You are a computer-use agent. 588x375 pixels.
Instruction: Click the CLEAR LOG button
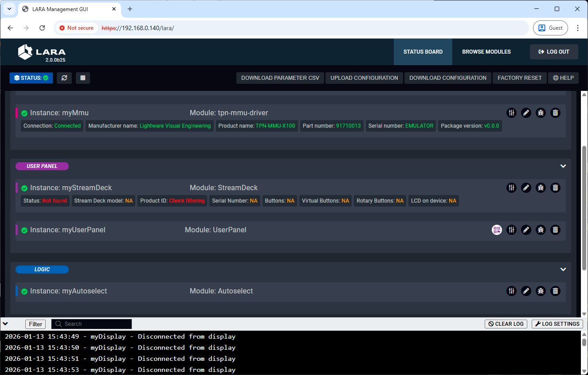click(506, 324)
